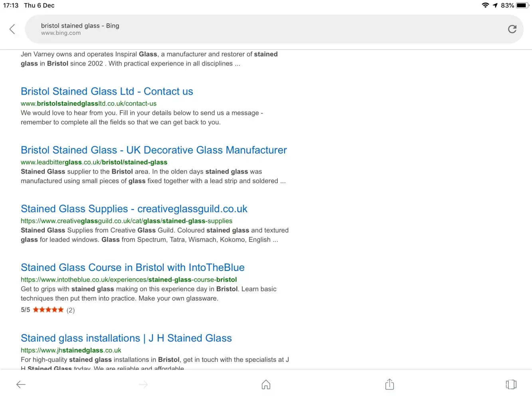Image resolution: width=532 pixels, height=399 pixels.
Task: Open UK Decorative Glass Manufacturer result
Action: pyautogui.click(x=154, y=150)
